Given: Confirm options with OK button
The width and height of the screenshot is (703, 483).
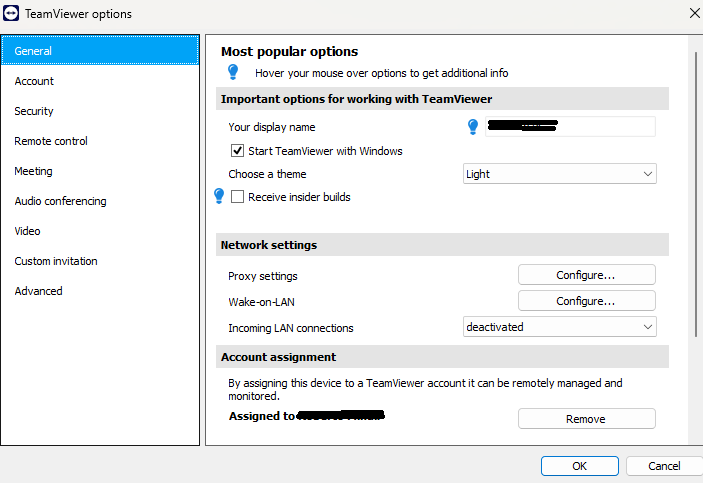Looking at the screenshot, I should pos(580,466).
